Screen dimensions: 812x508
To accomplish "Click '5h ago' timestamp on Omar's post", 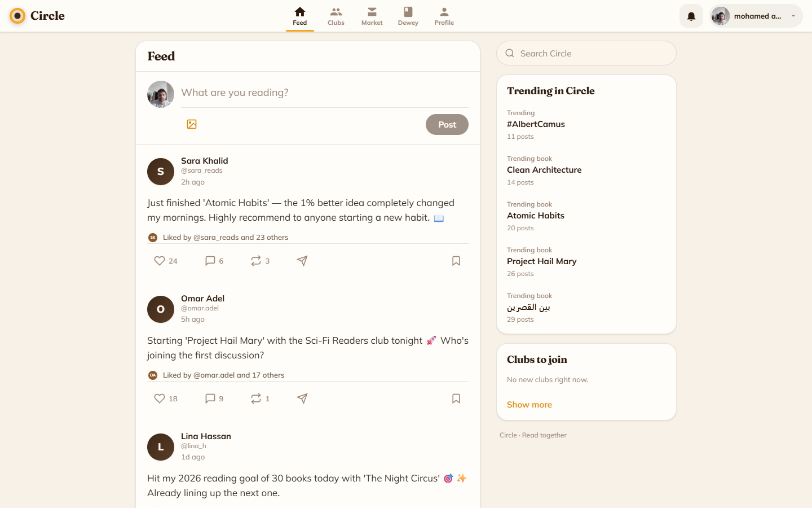I will (193, 319).
